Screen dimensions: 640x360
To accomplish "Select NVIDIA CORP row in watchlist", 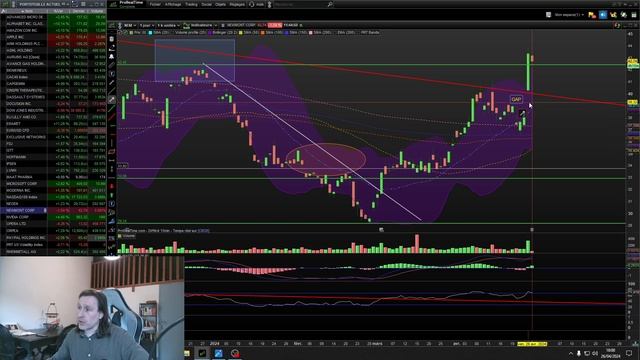I will pyautogui.click(x=53, y=217).
